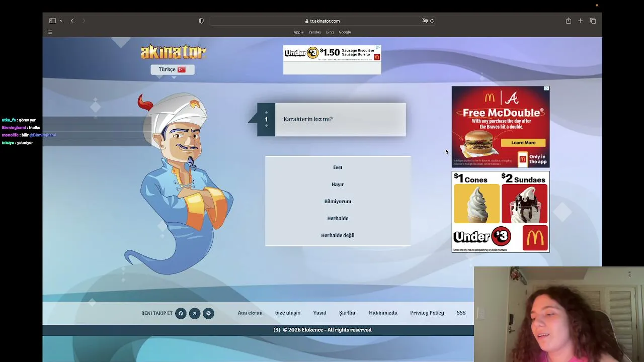This screenshot has height=362, width=644.
Task: Click the Sausage Biscuit $1.50 banner ad
Action: 332,53
